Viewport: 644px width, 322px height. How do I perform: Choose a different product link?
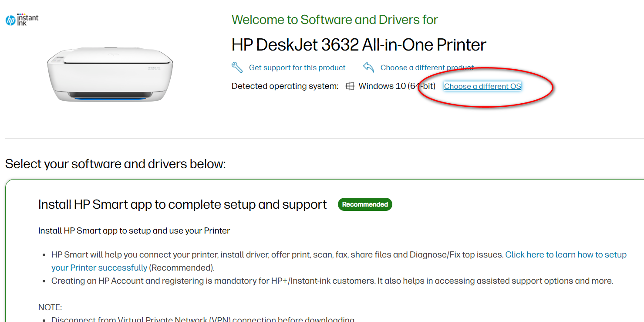(x=427, y=68)
